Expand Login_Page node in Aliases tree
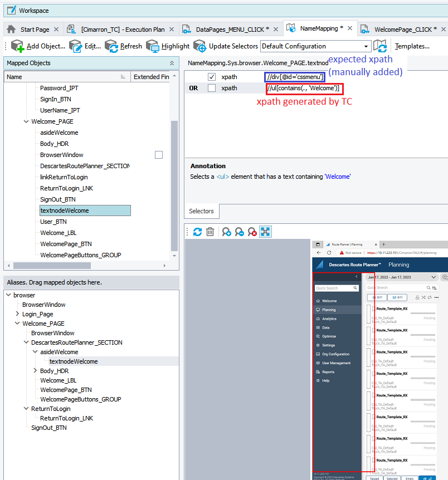Image resolution: width=448 pixels, height=480 pixels. coord(17,314)
